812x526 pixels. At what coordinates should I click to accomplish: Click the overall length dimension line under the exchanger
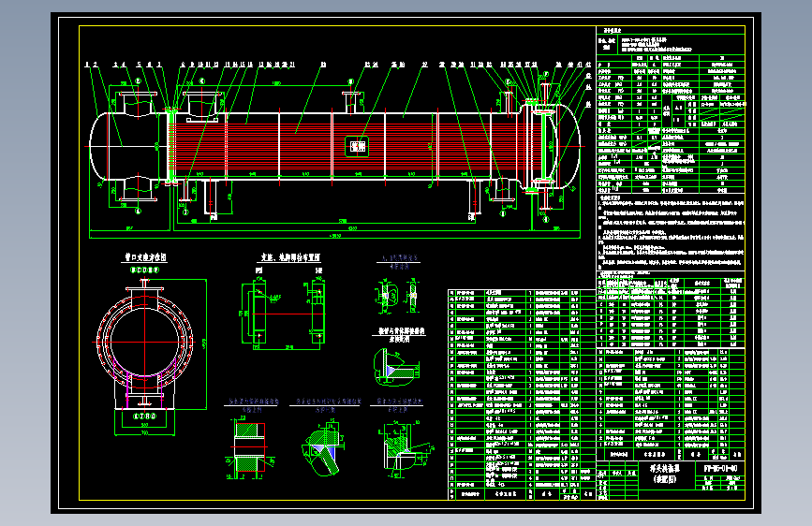pos(334,238)
